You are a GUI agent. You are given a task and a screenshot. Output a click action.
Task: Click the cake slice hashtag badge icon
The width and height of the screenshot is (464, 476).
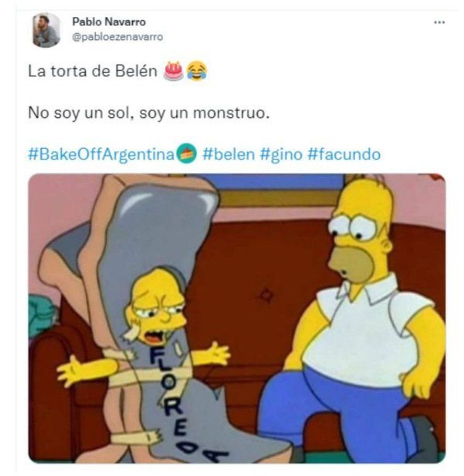[187, 153]
